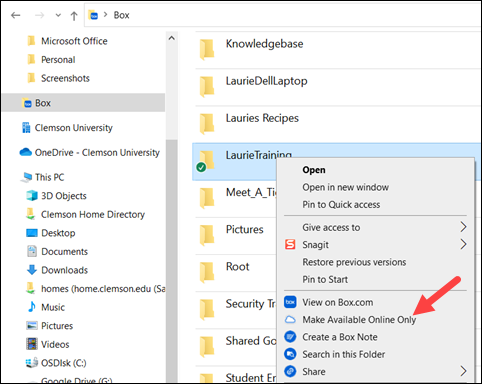Choose Search in this Folder
The width and height of the screenshot is (482, 384).
pyautogui.click(x=344, y=354)
